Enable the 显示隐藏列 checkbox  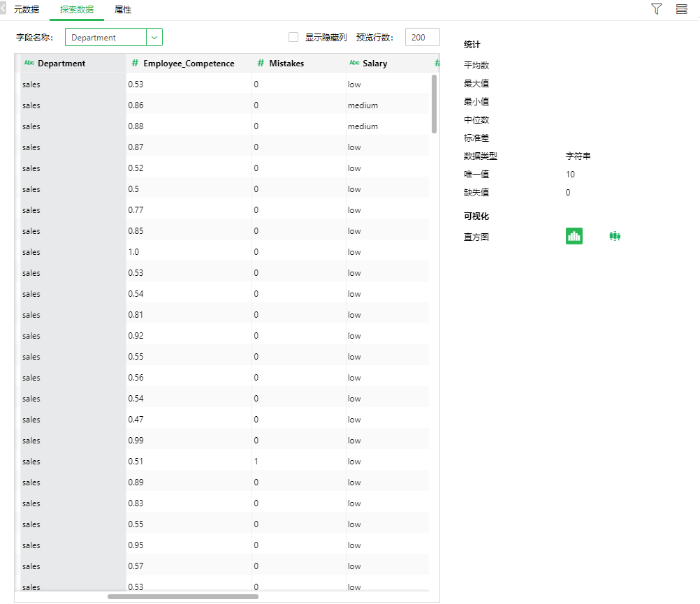pos(293,37)
